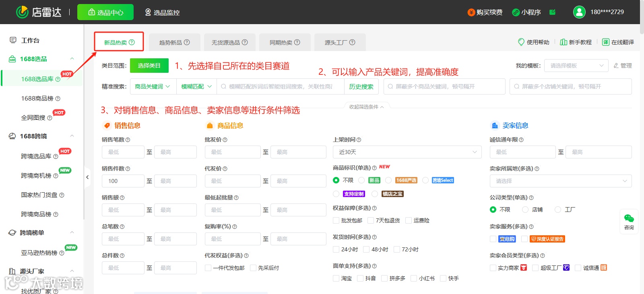Screen dimensions: 644x294
Task: Open the 小程序 mini-program icon
Action: click(x=516, y=12)
